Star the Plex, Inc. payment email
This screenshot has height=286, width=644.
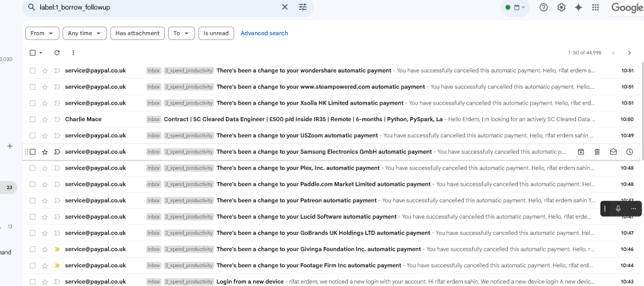[x=45, y=168]
